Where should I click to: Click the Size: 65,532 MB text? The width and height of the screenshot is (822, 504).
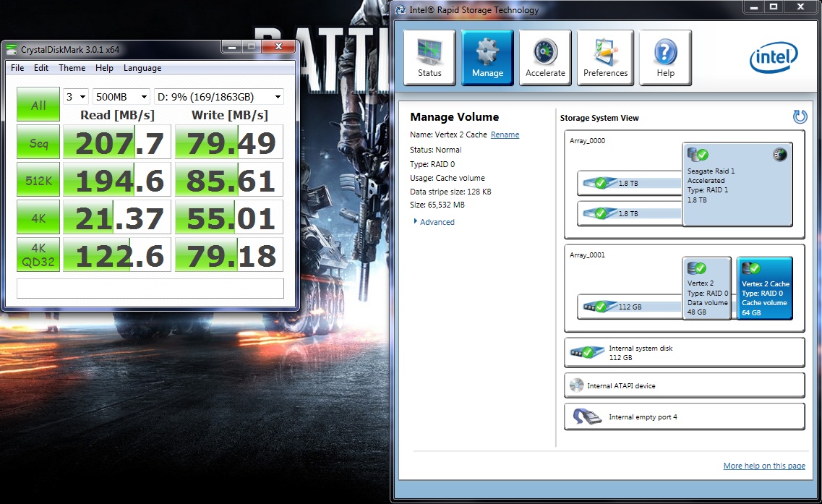(x=437, y=205)
